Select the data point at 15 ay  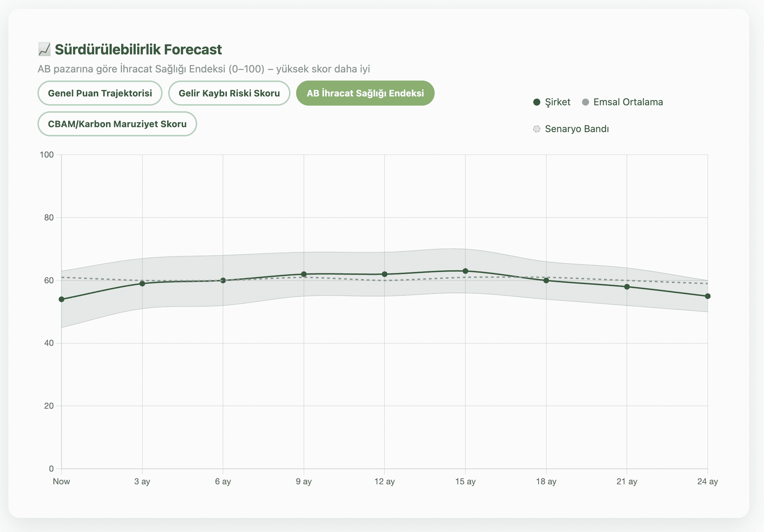[x=466, y=270]
